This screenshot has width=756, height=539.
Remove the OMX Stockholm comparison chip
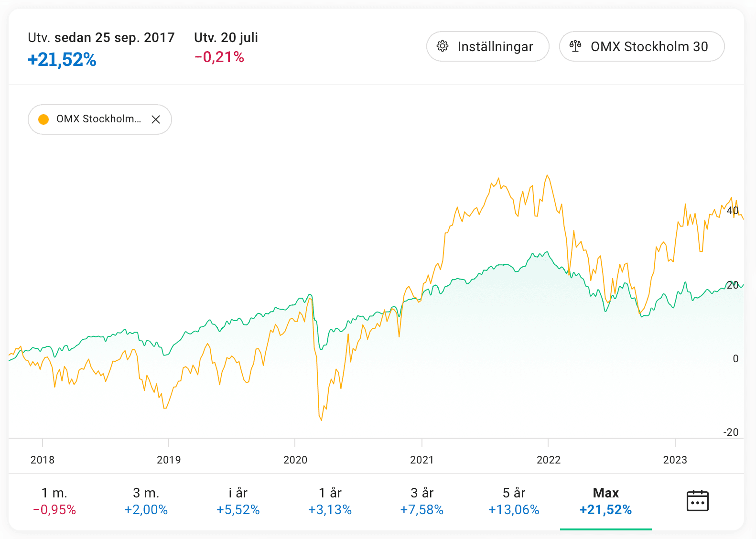156,119
